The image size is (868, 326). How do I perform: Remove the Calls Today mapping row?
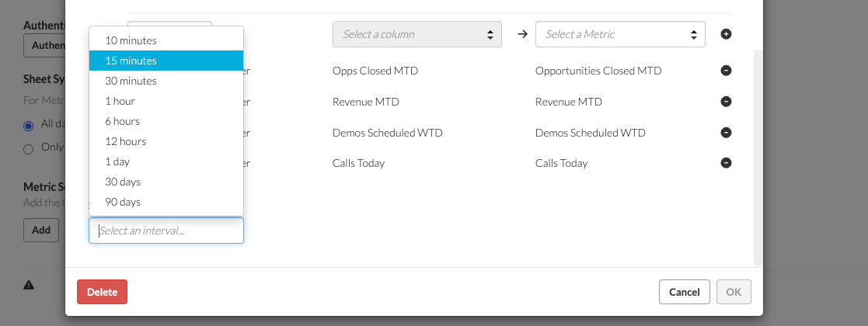click(727, 163)
